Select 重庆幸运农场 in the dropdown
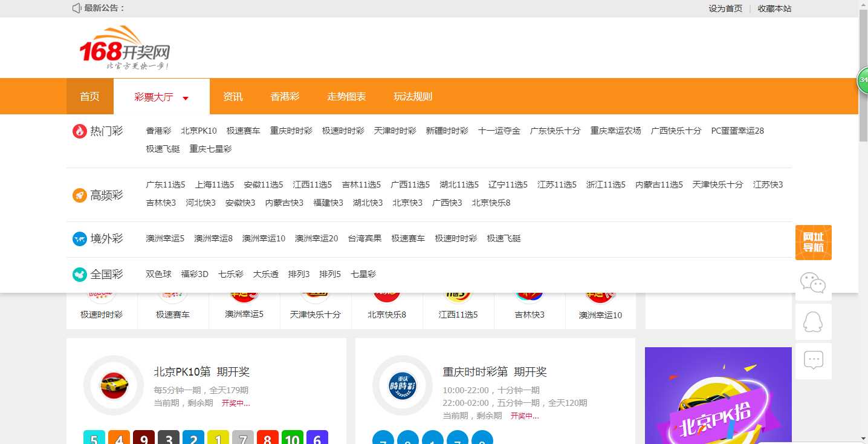 click(x=616, y=131)
